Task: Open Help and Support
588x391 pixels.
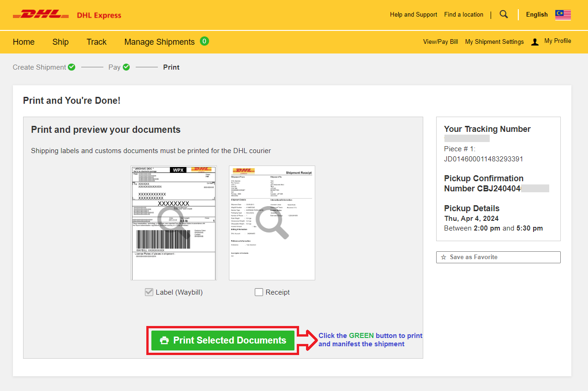Action: coord(414,14)
